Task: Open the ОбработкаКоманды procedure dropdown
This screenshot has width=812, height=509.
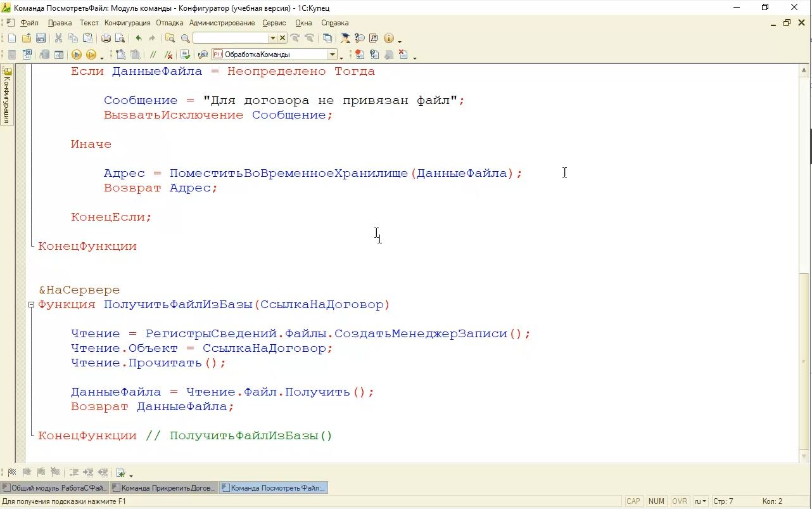Action: point(331,55)
